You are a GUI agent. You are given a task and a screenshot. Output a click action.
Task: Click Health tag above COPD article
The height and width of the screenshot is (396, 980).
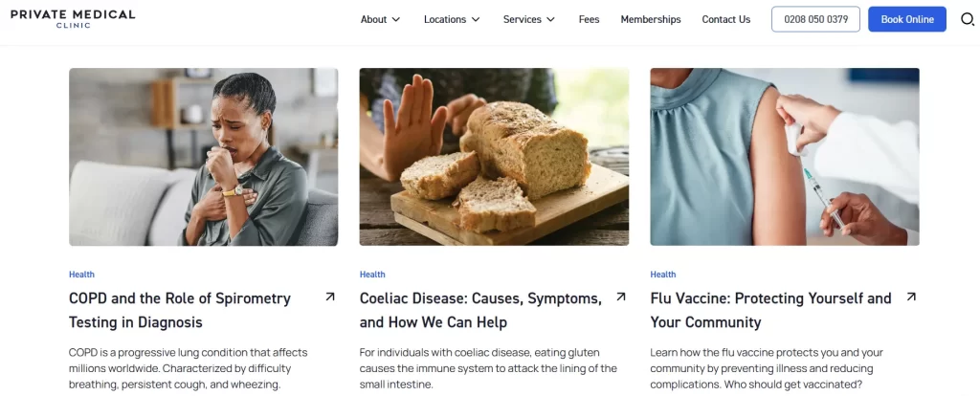(x=81, y=275)
